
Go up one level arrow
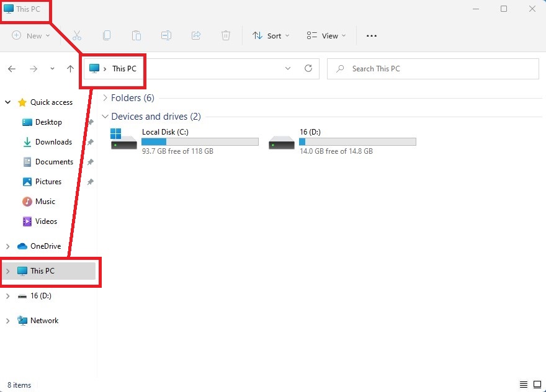coord(70,69)
